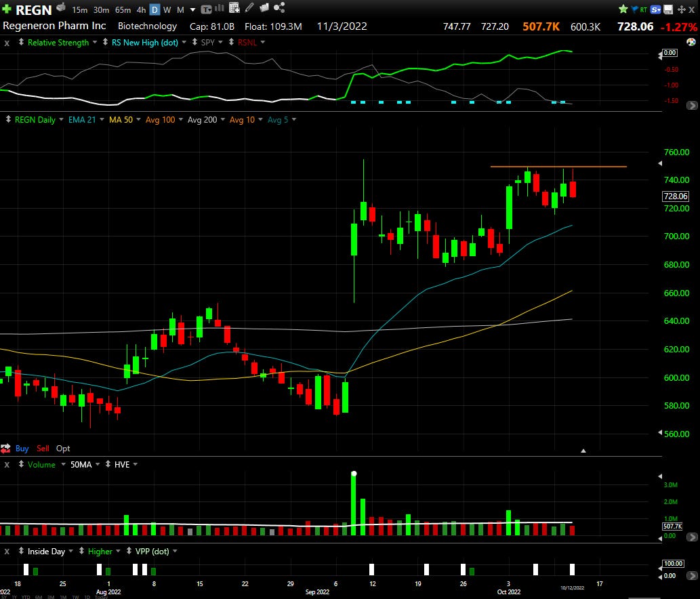Viewport: 700px width, 599px height.
Task: Expand Inside Day dropdown
Action: pyautogui.click(x=70, y=552)
